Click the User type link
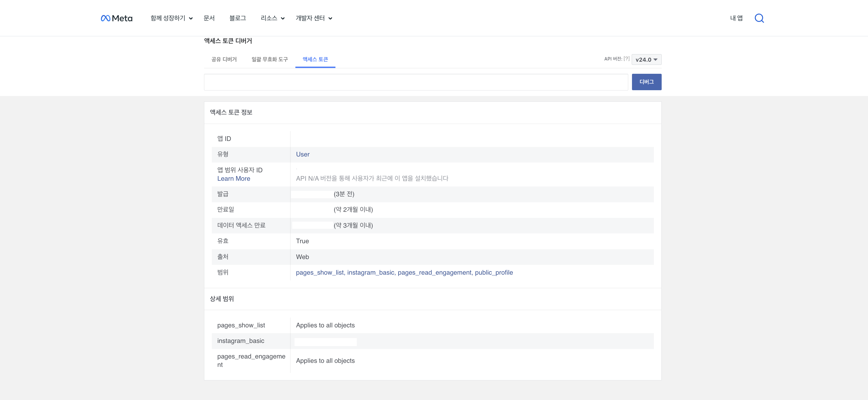Image resolution: width=868 pixels, height=400 pixels. click(x=303, y=154)
